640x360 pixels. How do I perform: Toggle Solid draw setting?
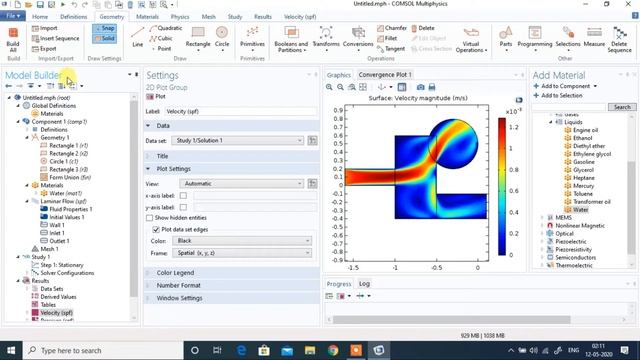pos(104,38)
